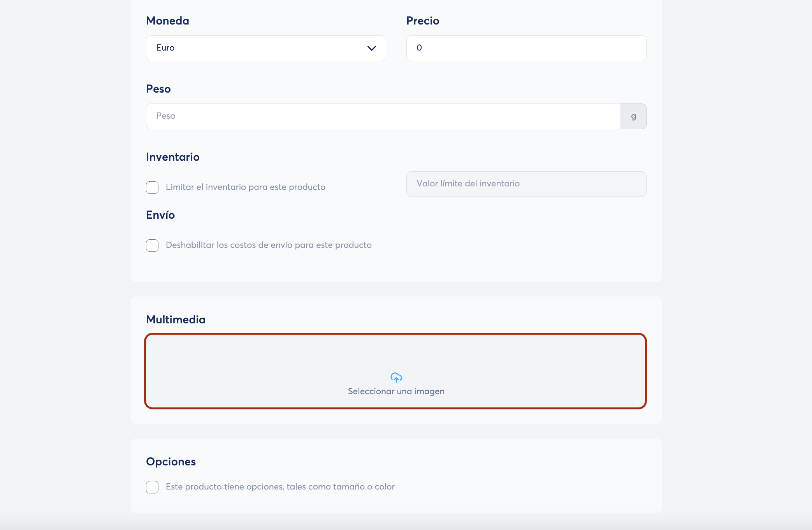
Task: Click the Precio field label
Action: tap(423, 21)
